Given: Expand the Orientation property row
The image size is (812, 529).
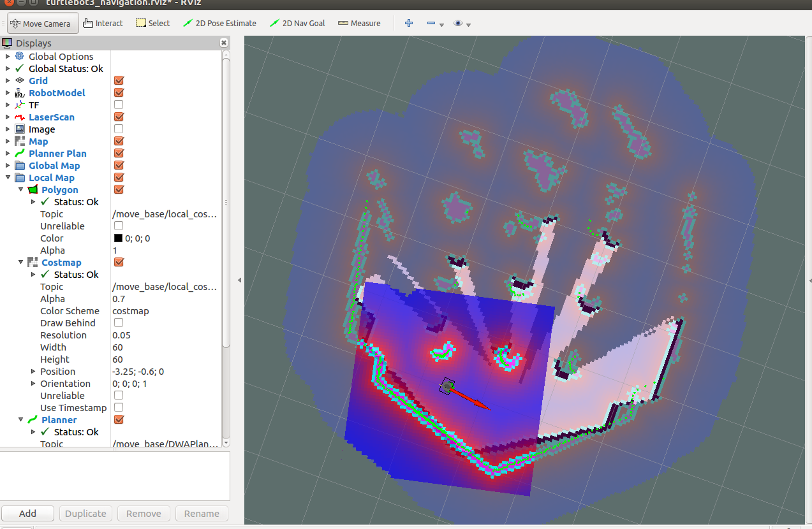Looking at the screenshot, I should coord(33,383).
